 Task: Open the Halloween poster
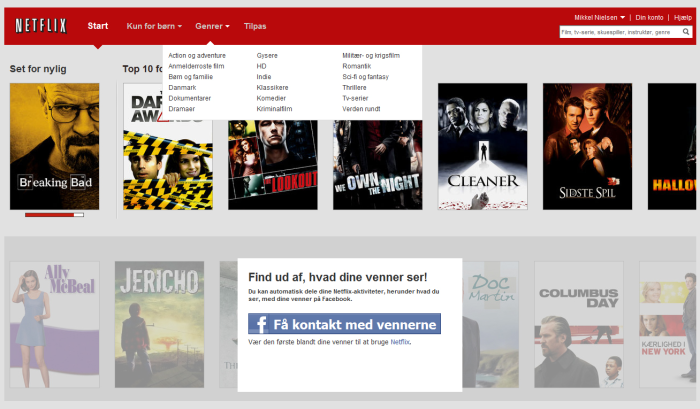click(x=672, y=146)
